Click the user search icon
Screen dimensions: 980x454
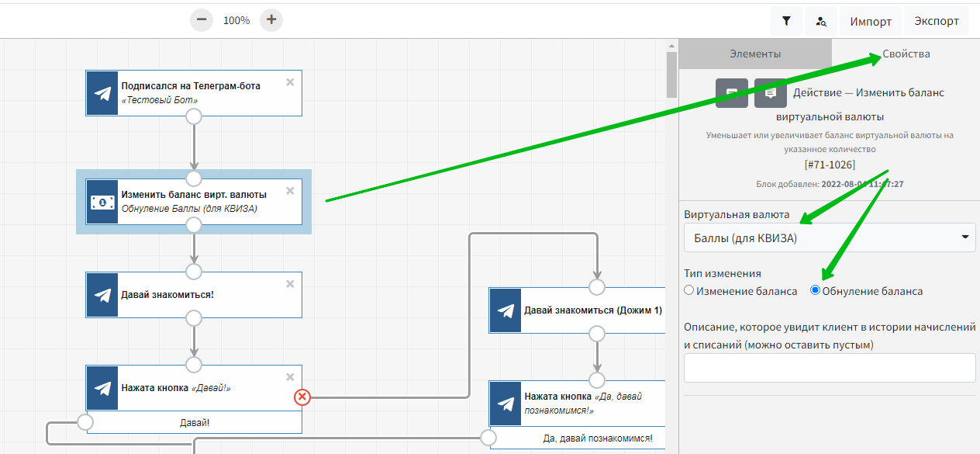point(821,21)
